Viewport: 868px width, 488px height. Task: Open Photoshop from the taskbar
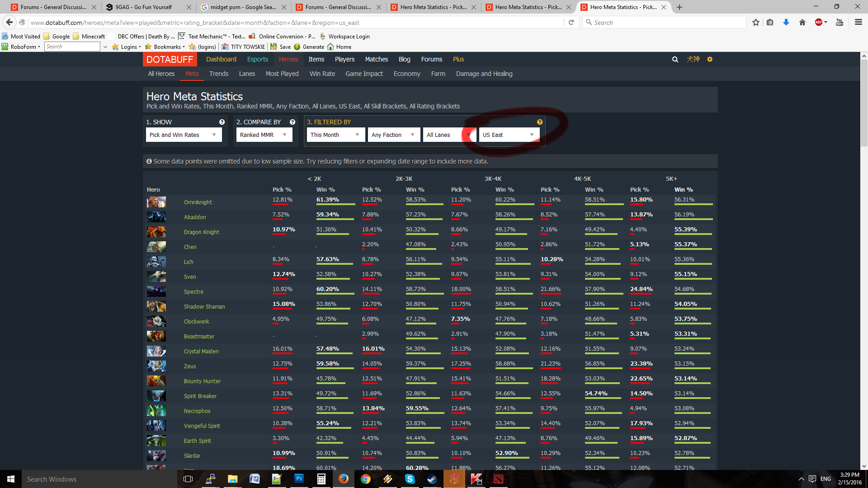(x=299, y=479)
